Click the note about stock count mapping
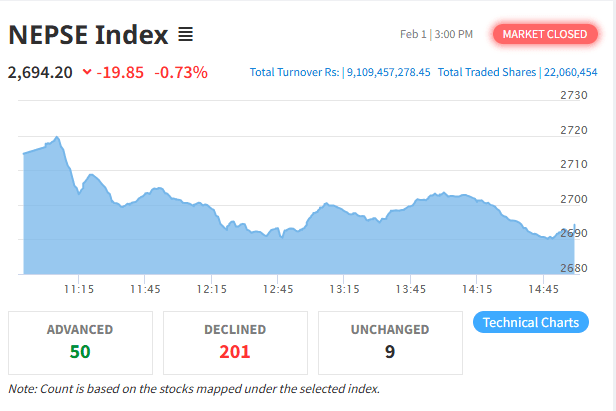Image resolution: width=616 pixels, height=411 pixels. [194, 388]
